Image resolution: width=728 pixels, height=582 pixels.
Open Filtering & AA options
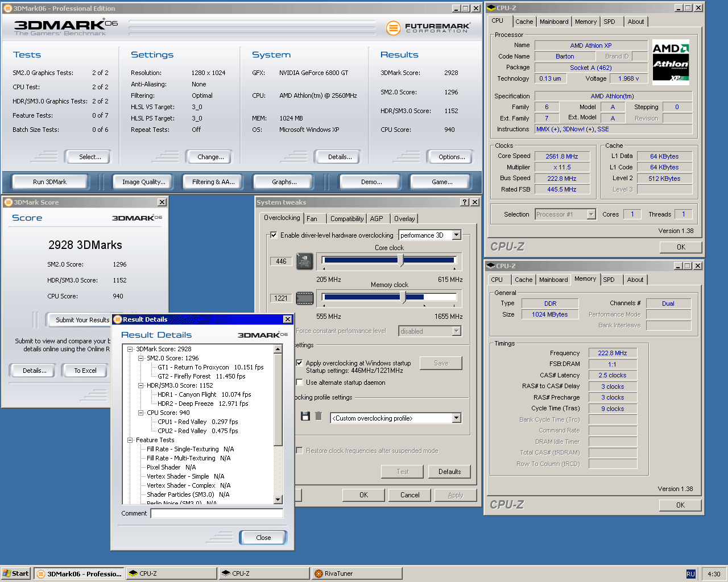[x=213, y=182]
